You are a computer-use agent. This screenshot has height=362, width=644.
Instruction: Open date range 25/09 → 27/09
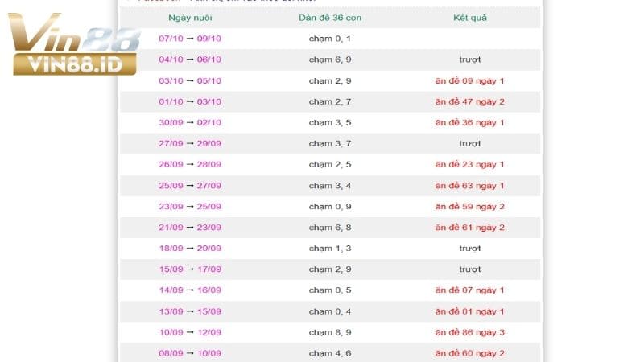(x=190, y=186)
